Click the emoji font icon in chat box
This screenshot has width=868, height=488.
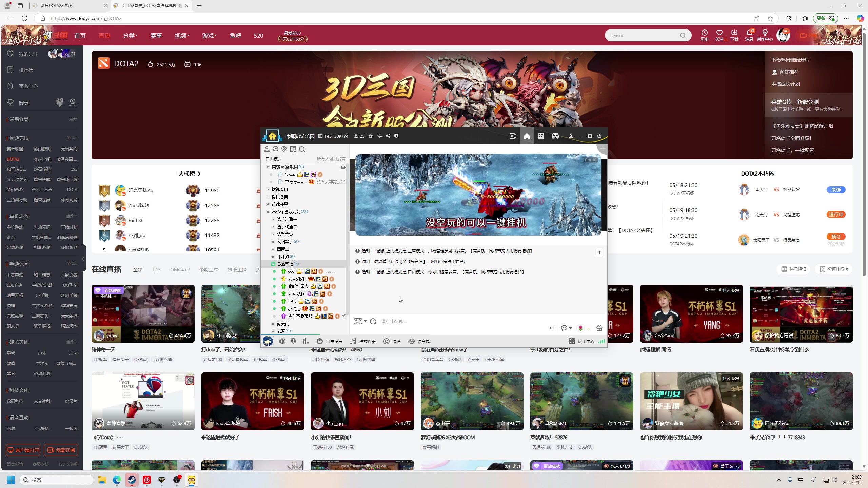373,321
